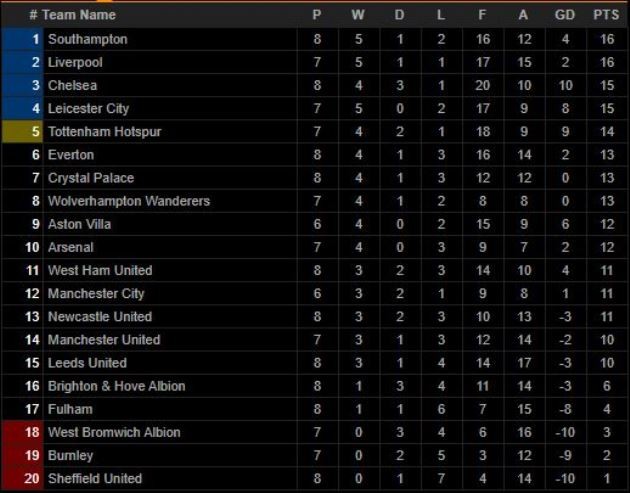Select the red position 20 marker
This screenshot has height=493, width=630.
click(x=22, y=478)
